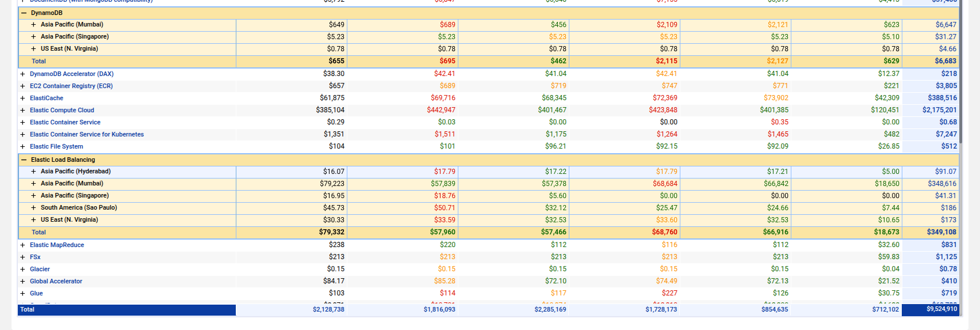Click the $85.28 Global Accelerator cell
The width and height of the screenshot is (980, 330).
445,281
